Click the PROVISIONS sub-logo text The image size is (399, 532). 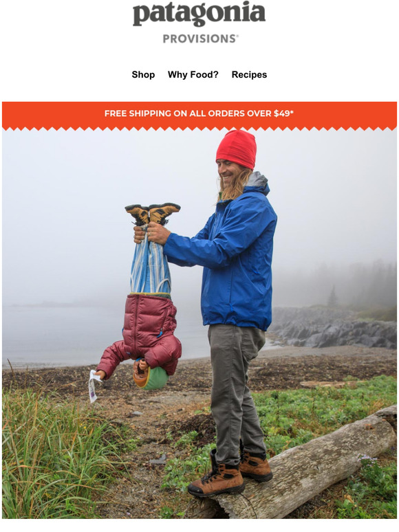point(200,38)
